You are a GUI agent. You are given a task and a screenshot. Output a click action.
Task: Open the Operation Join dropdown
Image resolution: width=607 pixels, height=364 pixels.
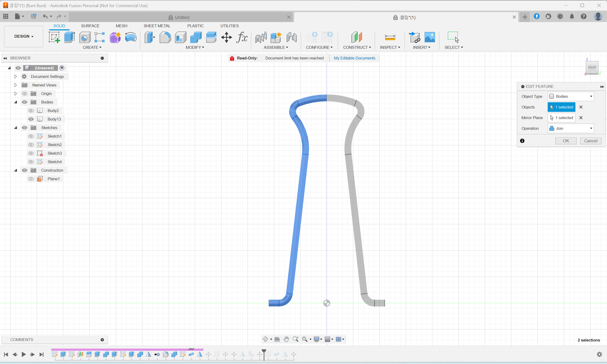[x=570, y=129]
